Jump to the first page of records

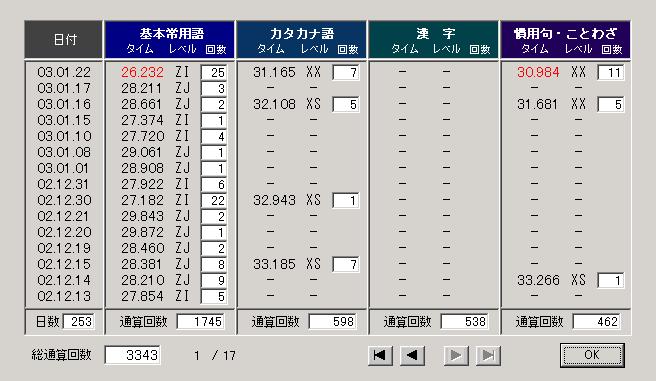380,355
